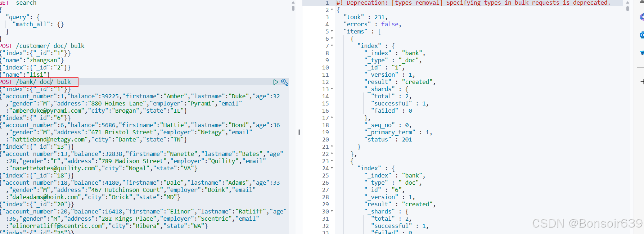Click the {"index":{"_id":"6"}} line
The width and height of the screenshot is (644, 234).
click(35, 118)
